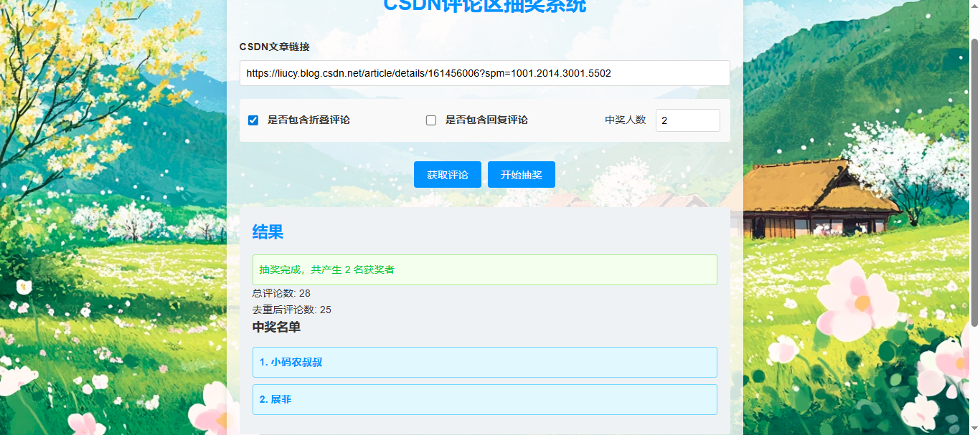Click the 获取评论 button

[x=448, y=175]
